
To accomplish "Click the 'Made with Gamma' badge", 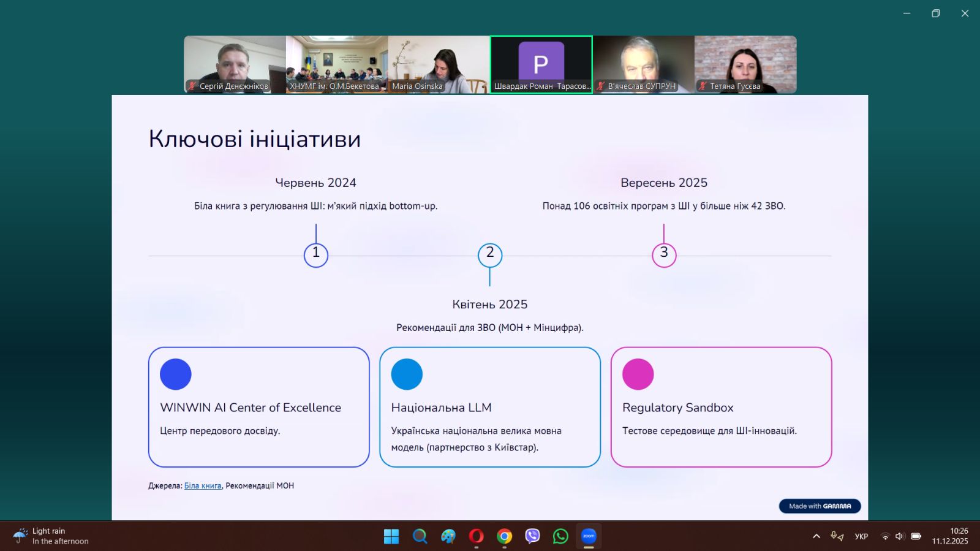I will 820,506.
